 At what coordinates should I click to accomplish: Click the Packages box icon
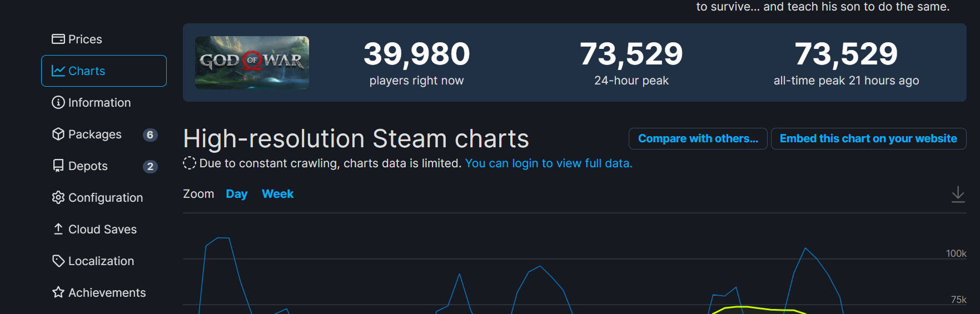pyautogui.click(x=58, y=134)
